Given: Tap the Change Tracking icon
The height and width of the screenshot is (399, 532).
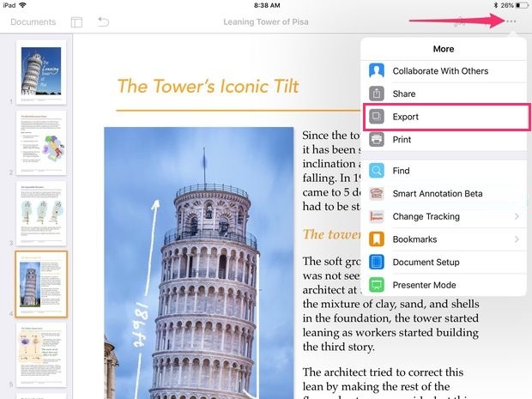Looking at the screenshot, I should coord(377,216).
